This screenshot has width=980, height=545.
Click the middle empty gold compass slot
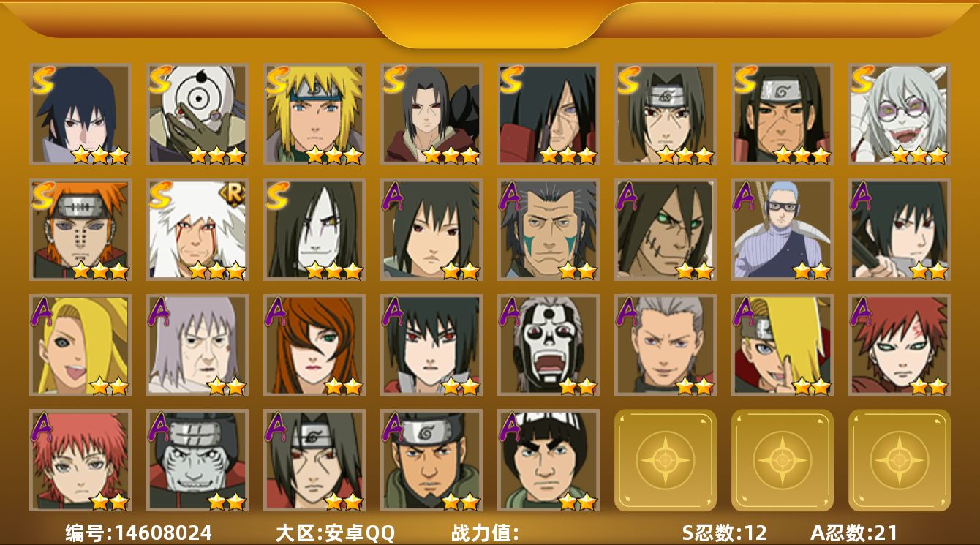[x=783, y=460]
